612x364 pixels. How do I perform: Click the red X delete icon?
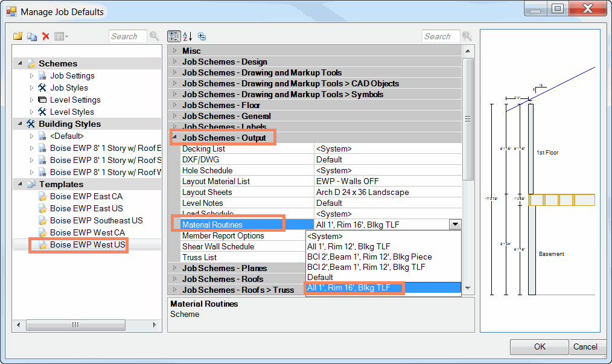pyautogui.click(x=46, y=36)
